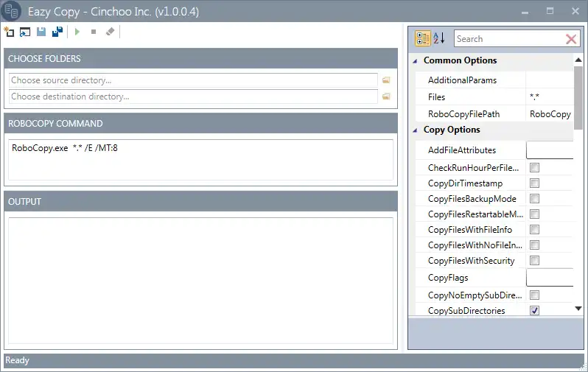The image size is (588, 372).
Task: Click the property grid Search box
Action: coord(510,39)
